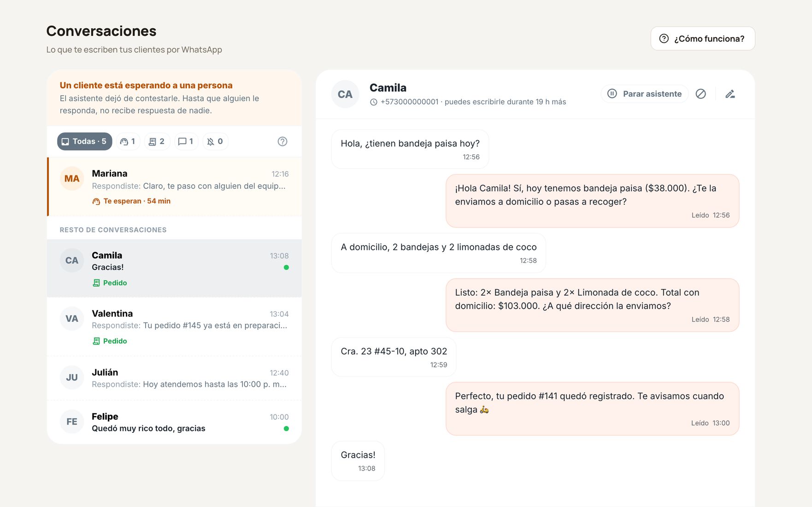This screenshot has width=812, height=507.
Task: Click the CA avatar in chat header
Action: tap(345, 94)
